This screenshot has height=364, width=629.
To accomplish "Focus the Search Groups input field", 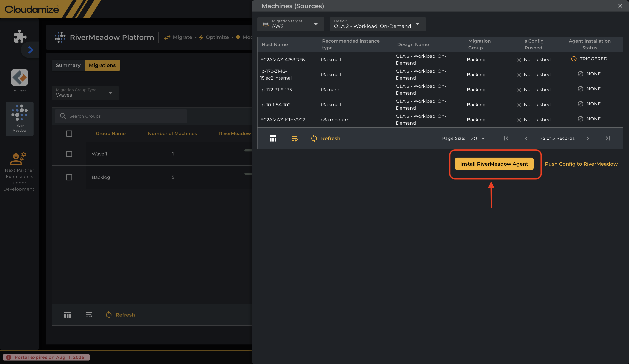I will 121,116.
